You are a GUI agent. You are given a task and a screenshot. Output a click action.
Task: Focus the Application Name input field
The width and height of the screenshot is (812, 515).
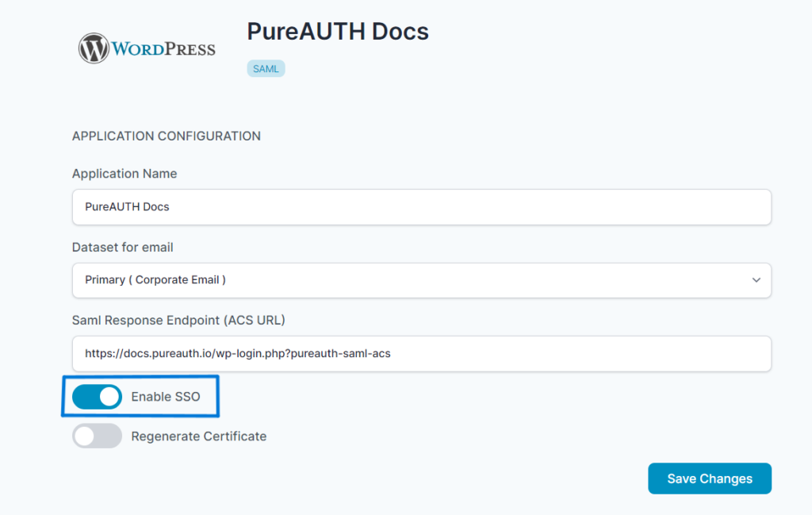[422, 207]
